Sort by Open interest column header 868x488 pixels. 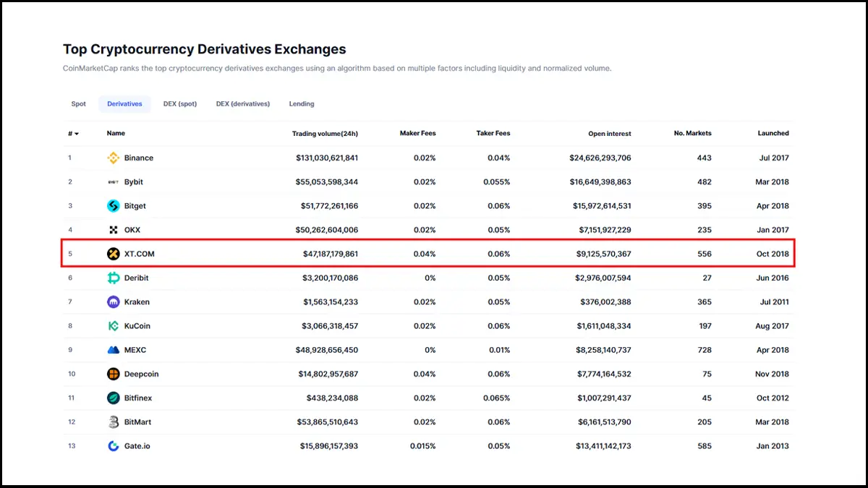coord(610,134)
